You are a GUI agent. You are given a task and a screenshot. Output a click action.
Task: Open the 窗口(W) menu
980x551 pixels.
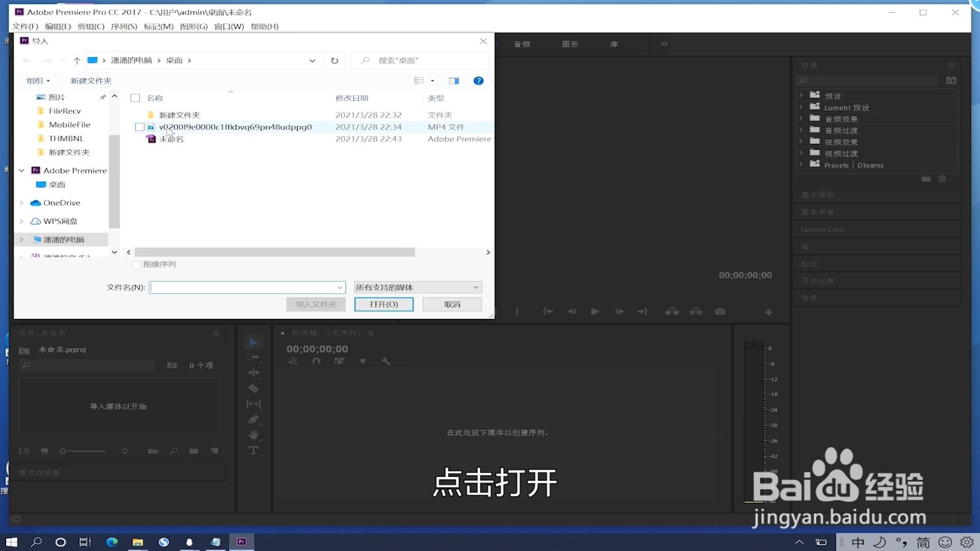(x=229, y=26)
